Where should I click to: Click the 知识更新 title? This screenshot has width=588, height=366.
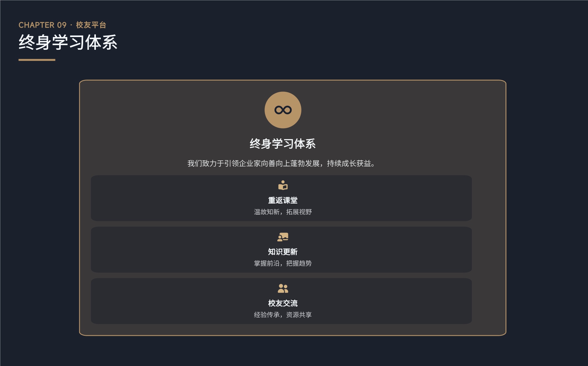coord(283,252)
